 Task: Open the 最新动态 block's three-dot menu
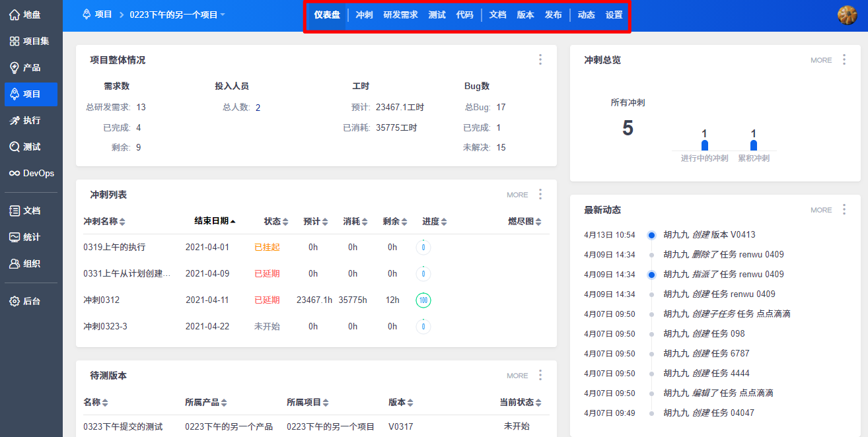point(844,209)
